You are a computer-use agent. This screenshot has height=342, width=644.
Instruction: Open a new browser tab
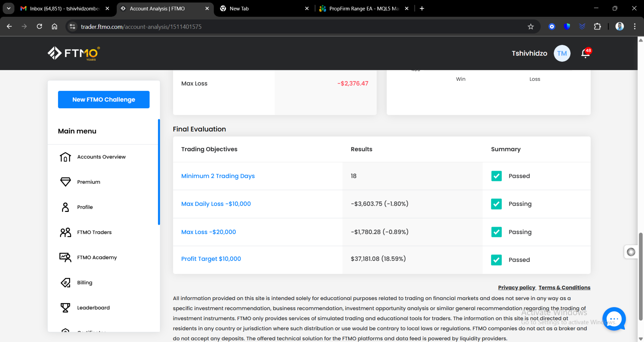click(422, 8)
